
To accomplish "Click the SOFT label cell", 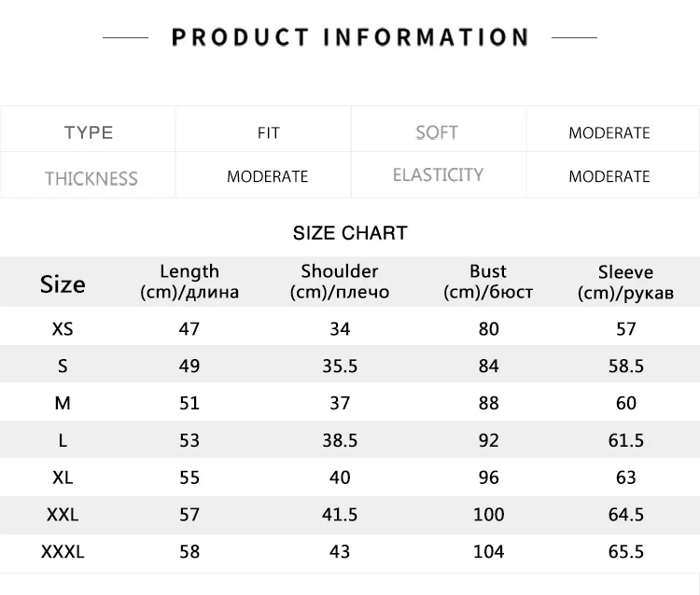I will [437, 132].
